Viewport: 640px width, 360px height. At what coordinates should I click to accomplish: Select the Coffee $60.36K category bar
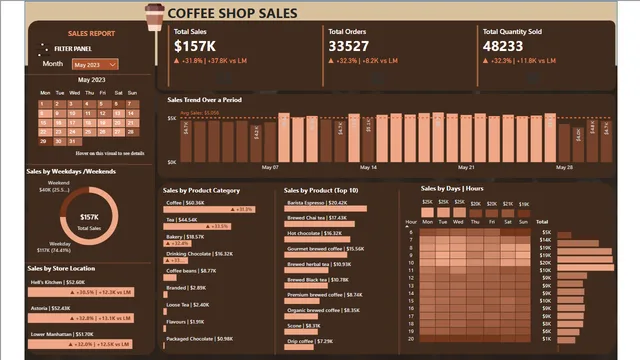(209, 209)
